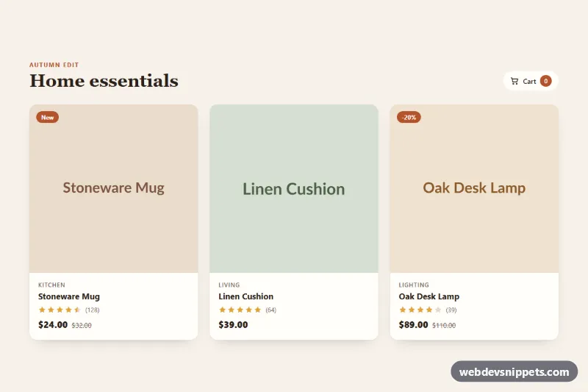Click the Linen Cushion star rating

240,310
